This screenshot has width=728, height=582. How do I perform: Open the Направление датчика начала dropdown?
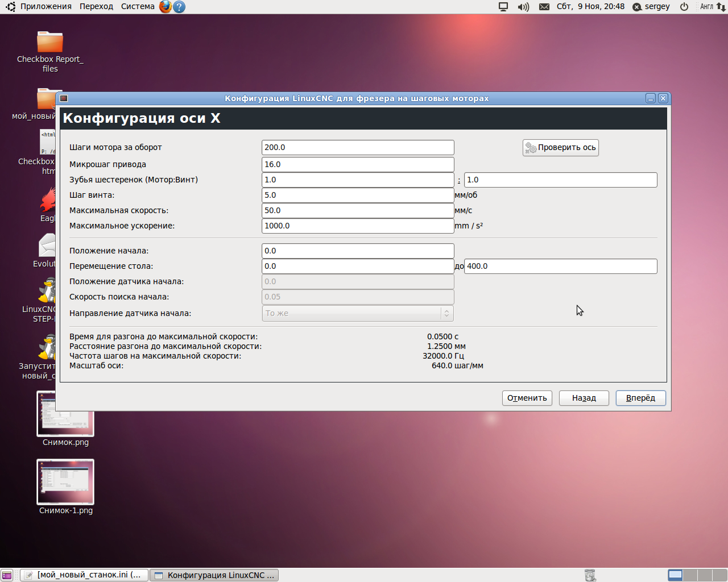pos(358,313)
